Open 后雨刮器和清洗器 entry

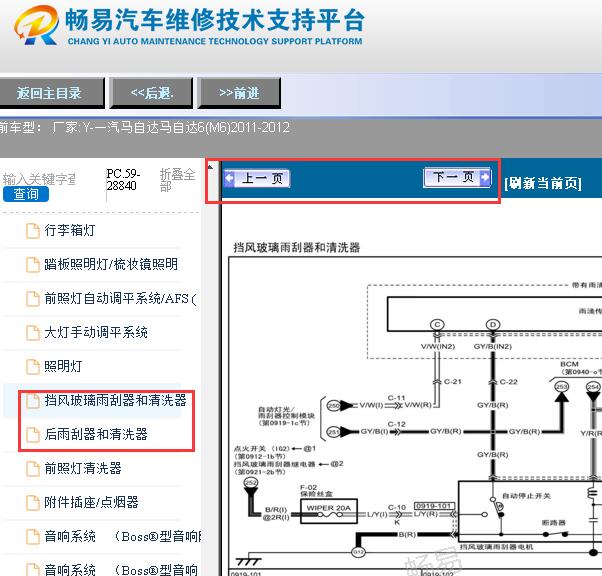point(96,434)
